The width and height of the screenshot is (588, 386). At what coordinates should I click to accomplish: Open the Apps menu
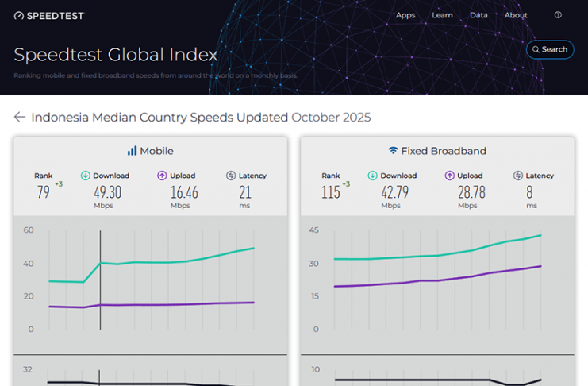[x=405, y=15]
